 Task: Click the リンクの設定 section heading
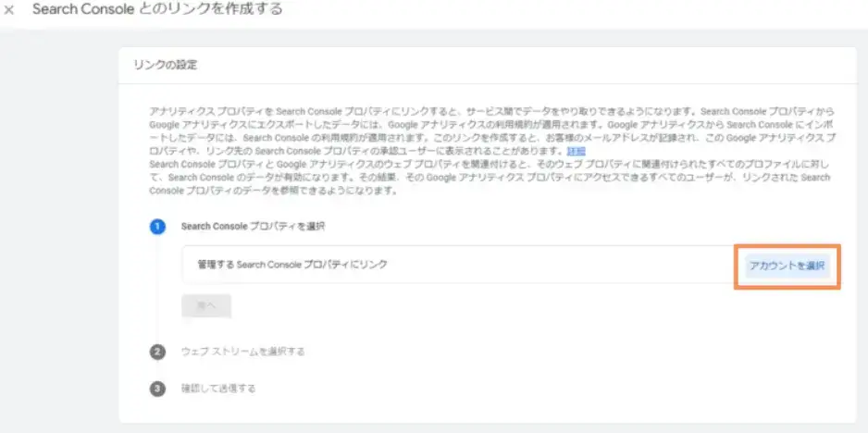(166, 66)
